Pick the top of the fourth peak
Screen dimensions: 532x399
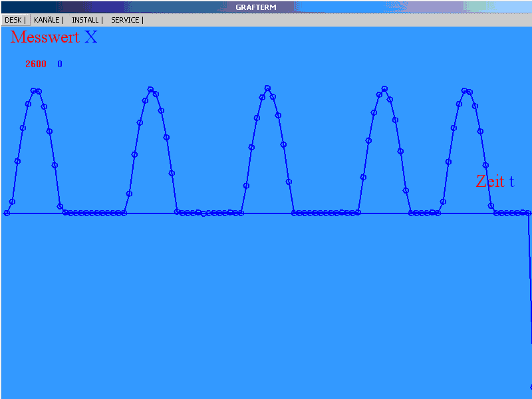pyautogui.click(x=384, y=88)
